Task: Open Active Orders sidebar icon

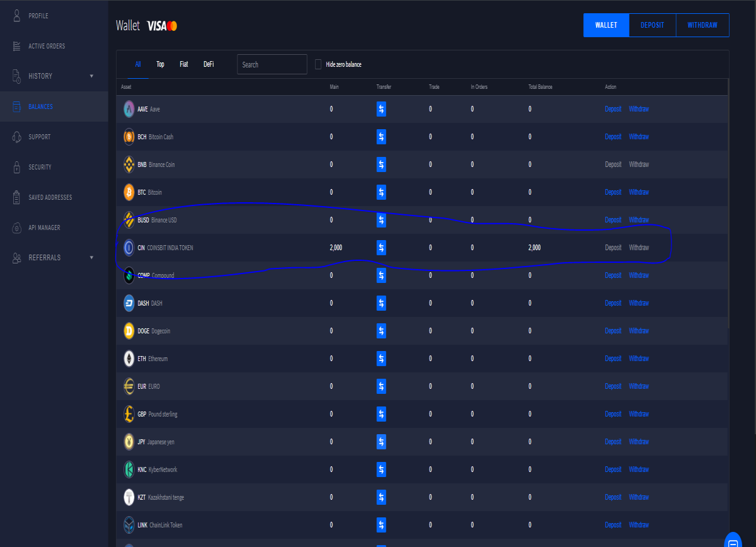Action: [17, 46]
